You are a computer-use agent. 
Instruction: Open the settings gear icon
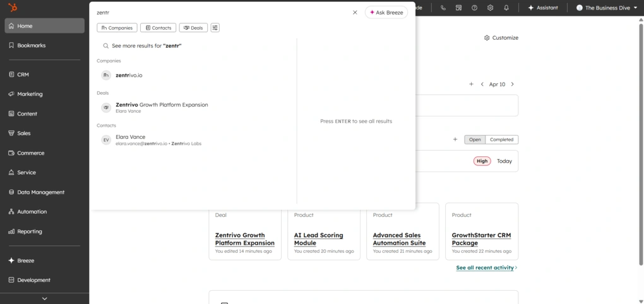pyautogui.click(x=490, y=8)
